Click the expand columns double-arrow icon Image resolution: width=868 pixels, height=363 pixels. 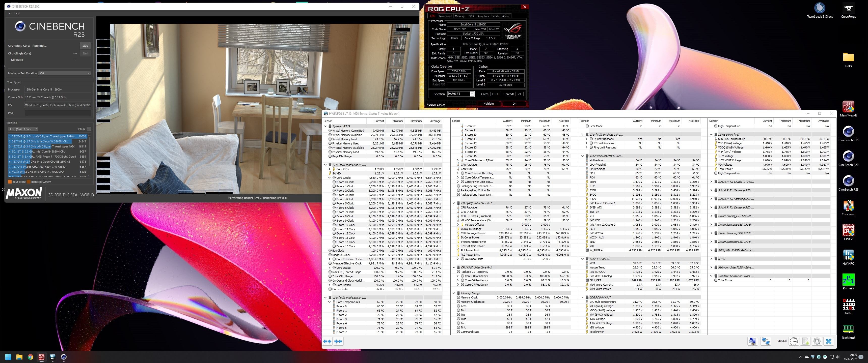(x=327, y=342)
